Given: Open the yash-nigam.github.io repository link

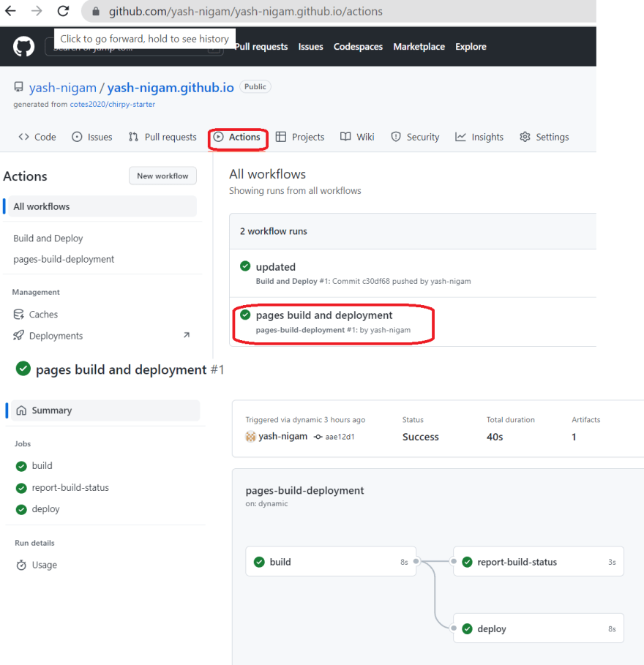Looking at the screenshot, I should 171,87.
